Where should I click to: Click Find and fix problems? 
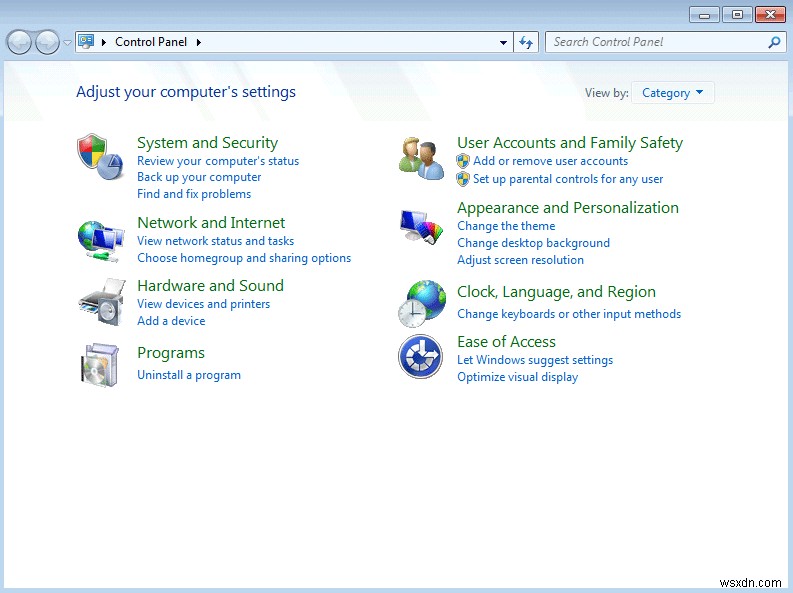coord(194,194)
